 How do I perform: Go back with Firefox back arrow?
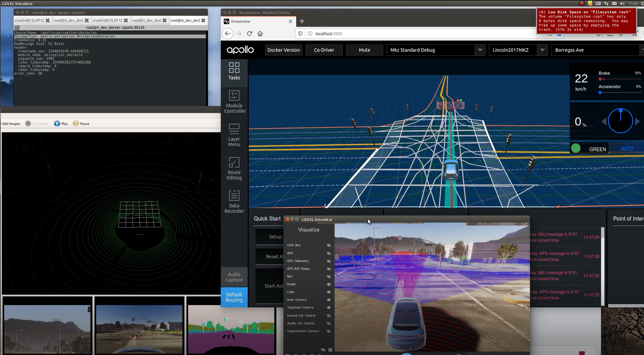(227, 33)
